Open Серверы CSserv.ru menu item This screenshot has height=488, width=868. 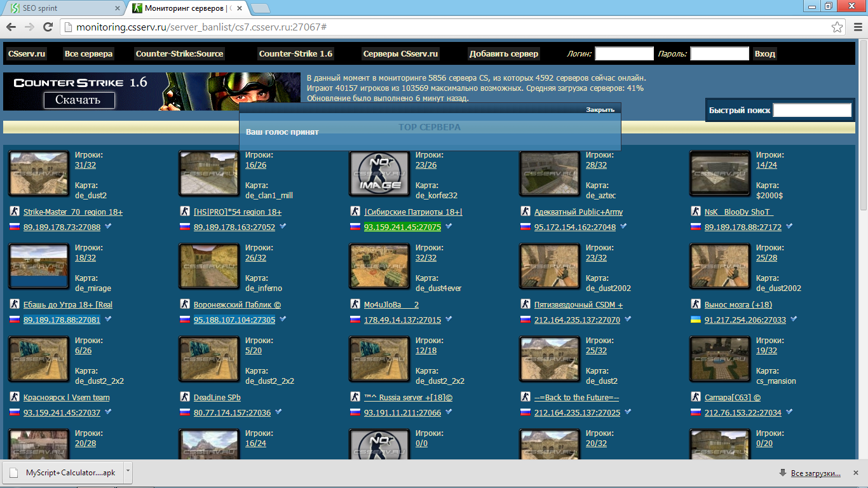400,54
